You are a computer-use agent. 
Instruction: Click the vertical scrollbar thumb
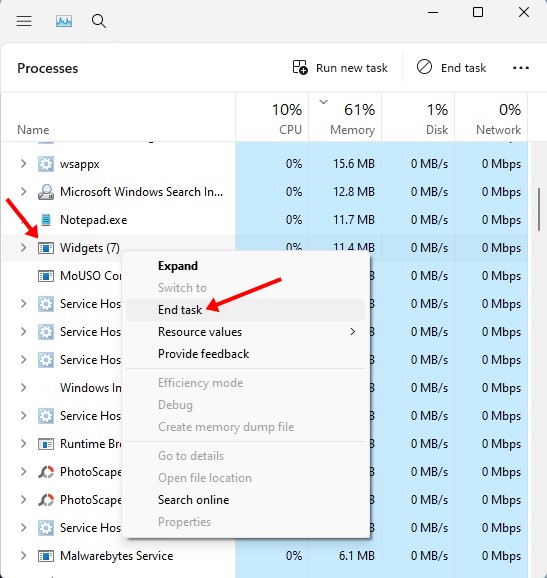click(x=539, y=209)
